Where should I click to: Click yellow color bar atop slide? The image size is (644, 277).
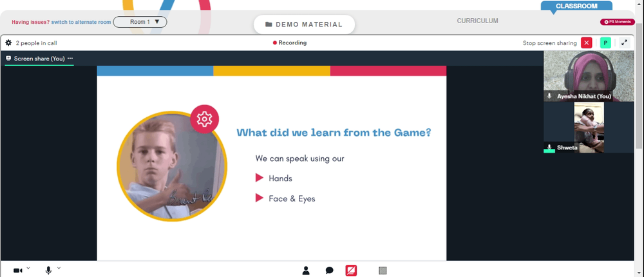pyautogui.click(x=272, y=71)
